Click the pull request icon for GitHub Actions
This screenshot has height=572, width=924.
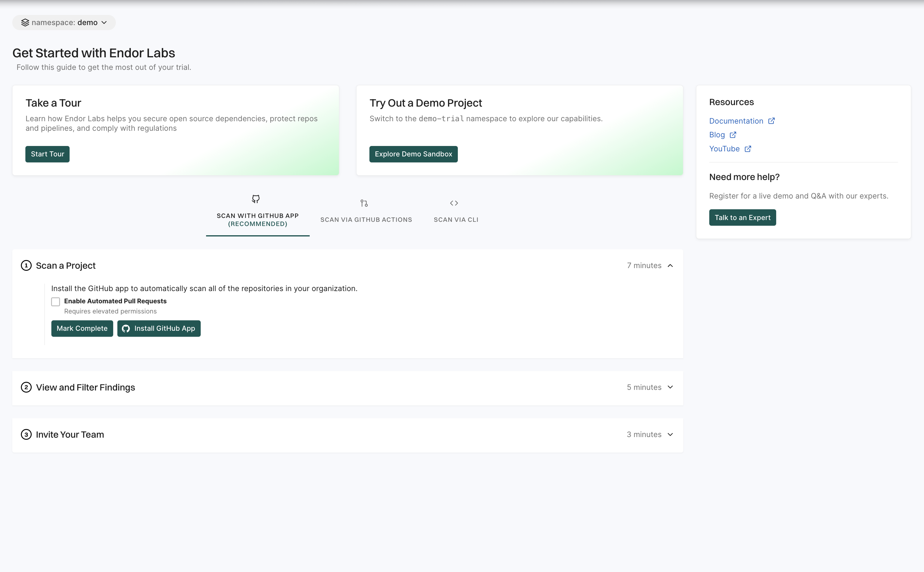[364, 203]
